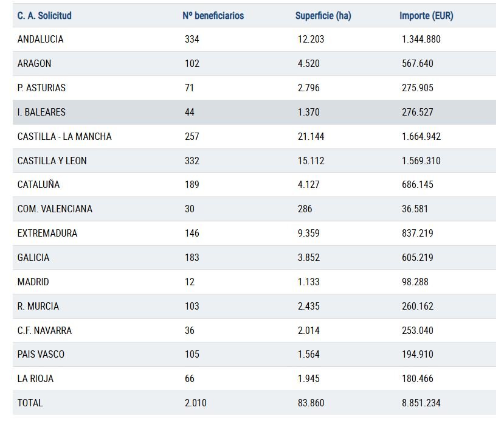Viewport: 504px width, 441px height.
Task: Click TOTAL importe value 8.851.234
Action: click(421, 403)
